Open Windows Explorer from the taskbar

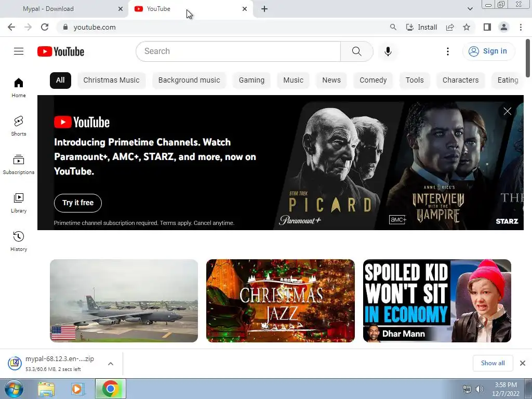(46, 389)
